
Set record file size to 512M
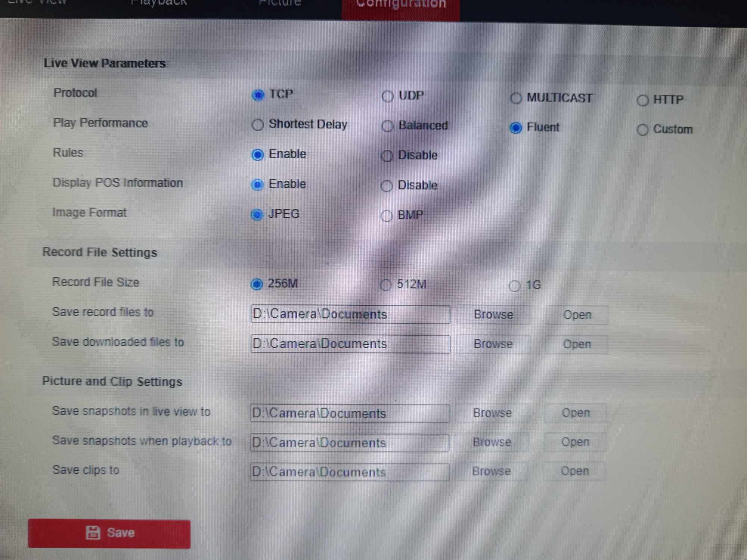tap(386, 285)
